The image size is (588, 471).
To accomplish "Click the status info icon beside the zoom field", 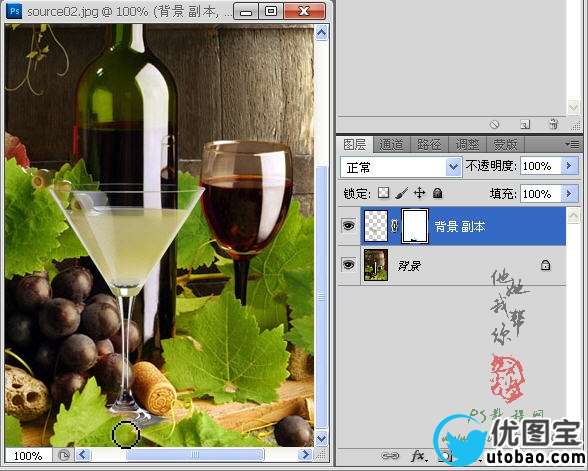I will pos(63,456).
